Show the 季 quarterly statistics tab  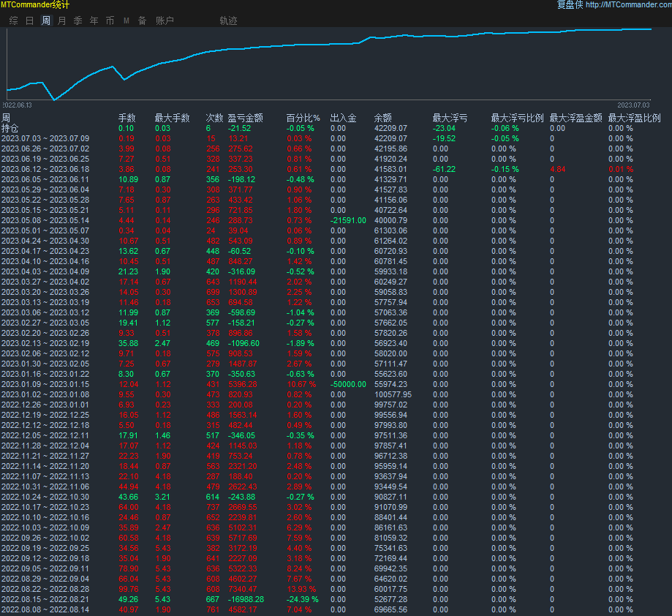pos(78,20)
